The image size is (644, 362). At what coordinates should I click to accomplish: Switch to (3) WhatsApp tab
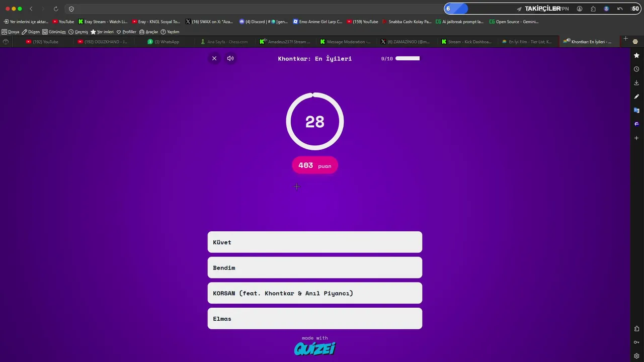[164, 42]
